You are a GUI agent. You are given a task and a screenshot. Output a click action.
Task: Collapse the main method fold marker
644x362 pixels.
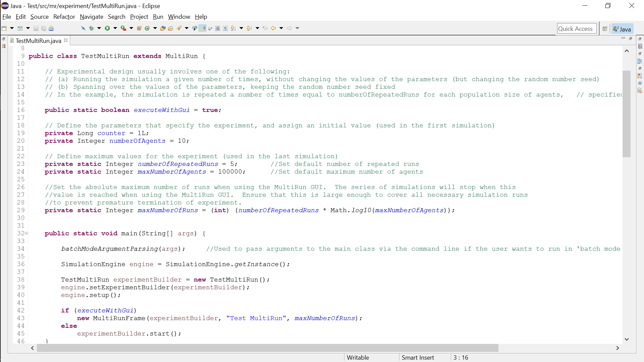[x=26, y=233]
